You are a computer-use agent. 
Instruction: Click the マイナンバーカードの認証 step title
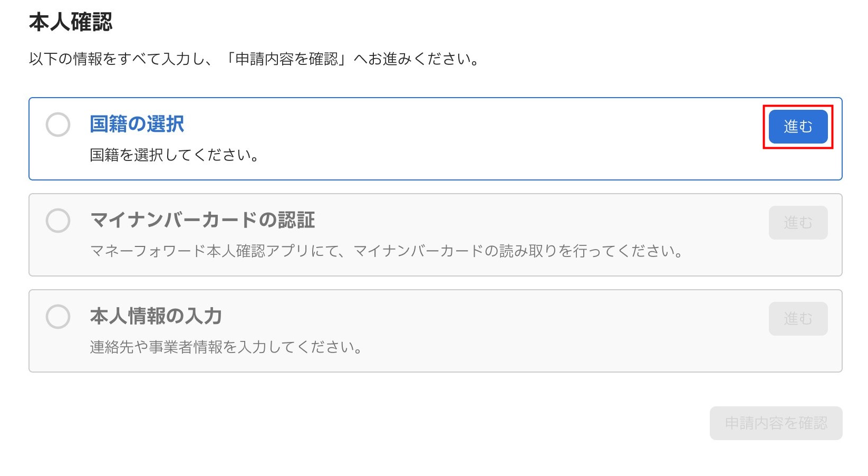pos(202,220)
